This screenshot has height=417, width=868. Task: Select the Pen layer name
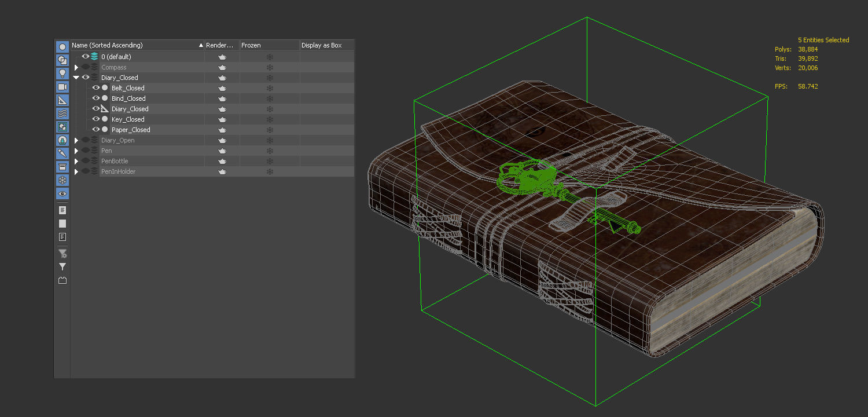[106, 151]
